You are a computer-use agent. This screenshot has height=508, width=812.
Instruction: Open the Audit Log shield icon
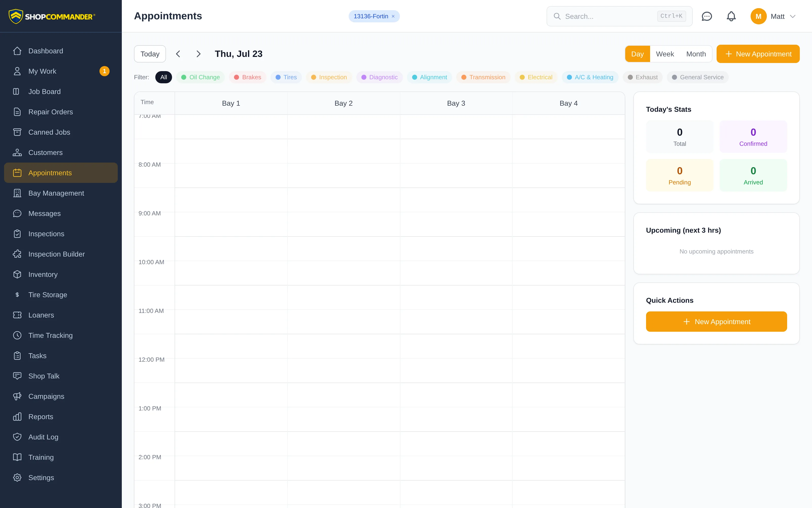17,437
